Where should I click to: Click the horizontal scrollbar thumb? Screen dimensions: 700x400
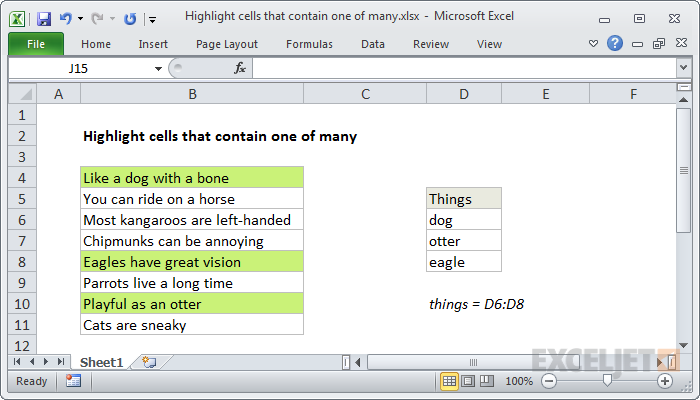(473, 362)
